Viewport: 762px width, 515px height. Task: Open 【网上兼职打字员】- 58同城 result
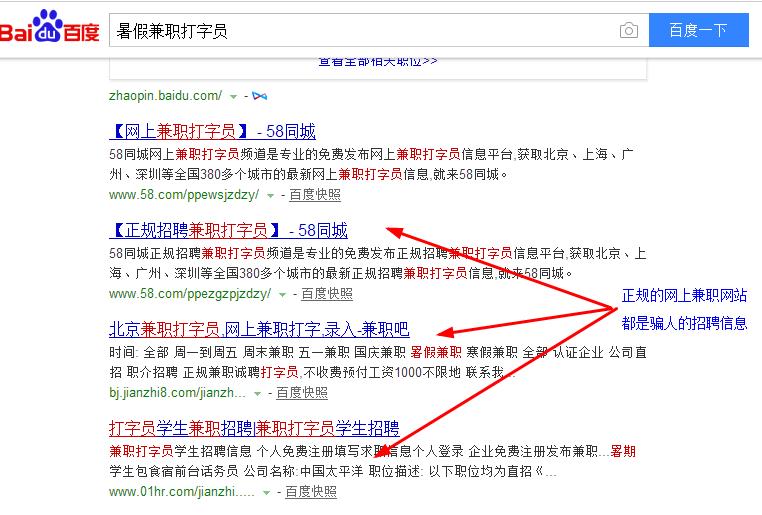click(x=212, y=132)
